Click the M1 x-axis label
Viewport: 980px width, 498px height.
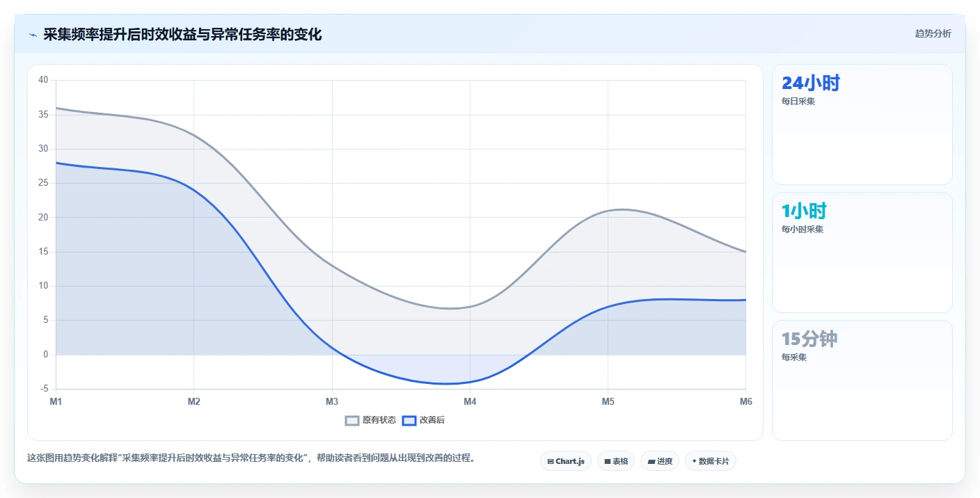(x=56, y=401)
